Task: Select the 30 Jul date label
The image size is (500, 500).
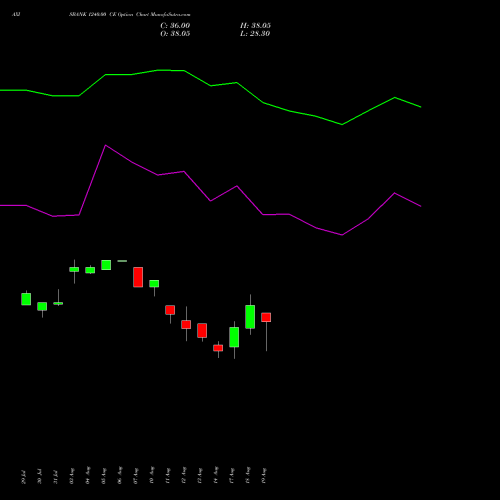Action: click(39, 477)
